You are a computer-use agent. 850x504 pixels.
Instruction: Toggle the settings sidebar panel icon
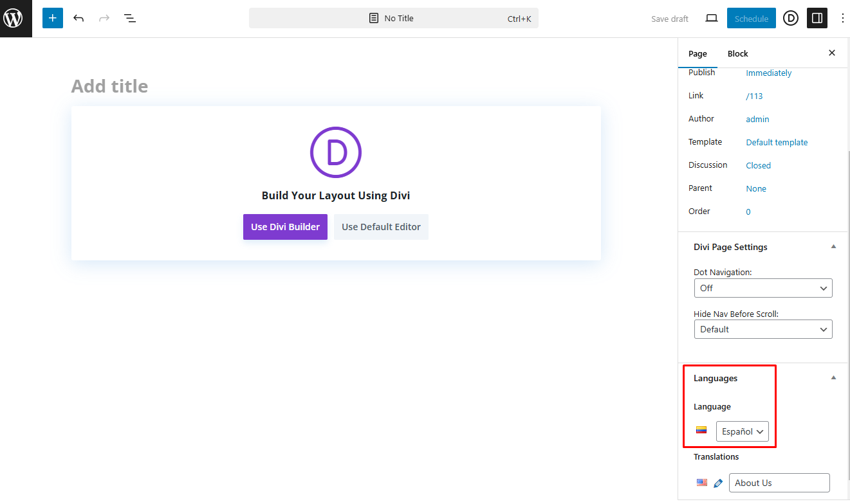[817, 19]
